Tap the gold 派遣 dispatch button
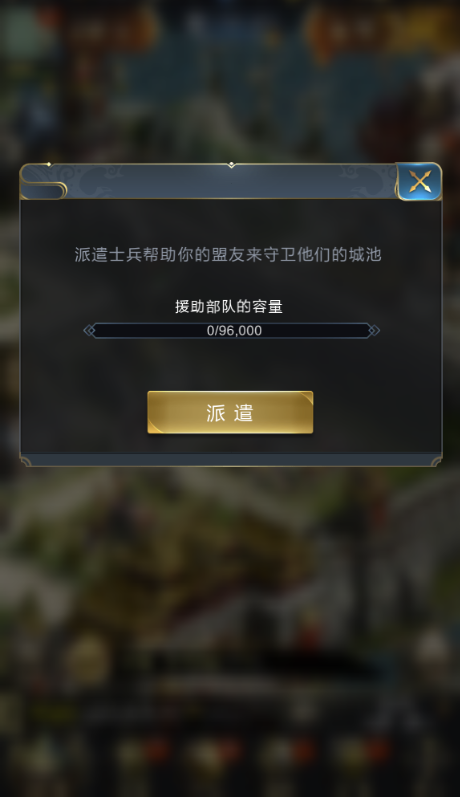 click(x=230, y=412)
